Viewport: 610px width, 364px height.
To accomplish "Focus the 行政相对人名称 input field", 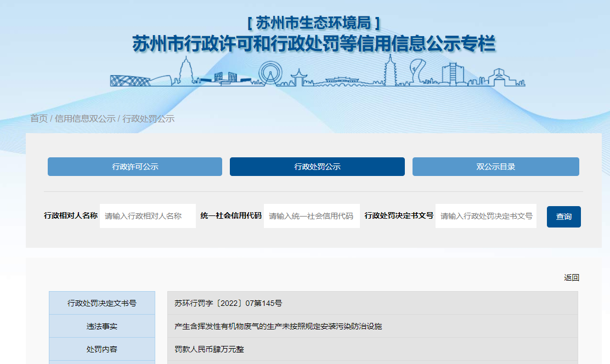I will tap(148, 216).
